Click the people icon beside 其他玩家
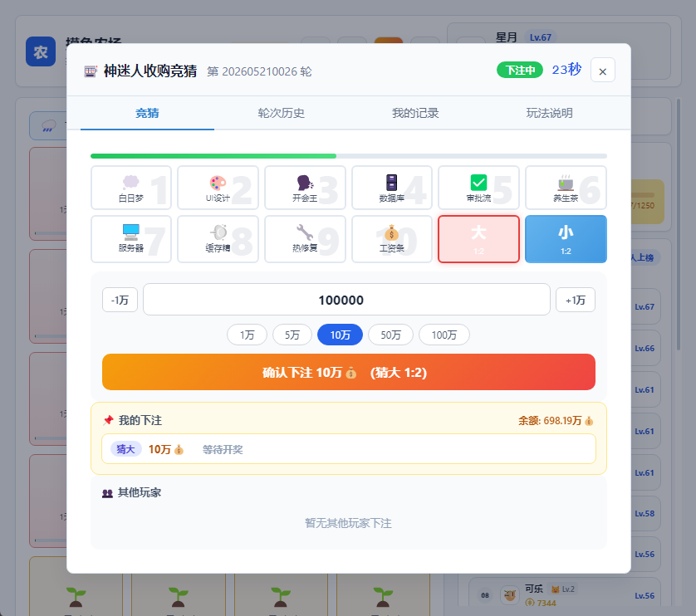The height and width of the screenshot is (616, 696). coord(107,493)
